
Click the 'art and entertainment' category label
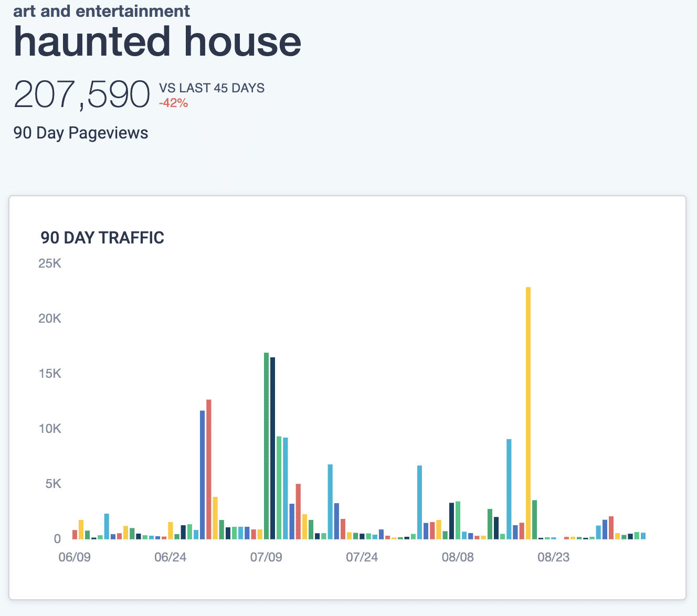pos(102,10)
